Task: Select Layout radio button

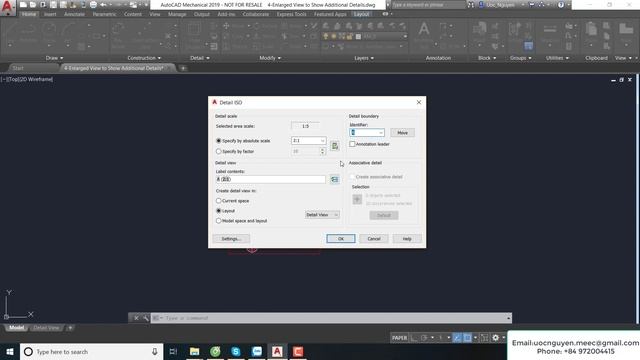Action: click(218, 211)
